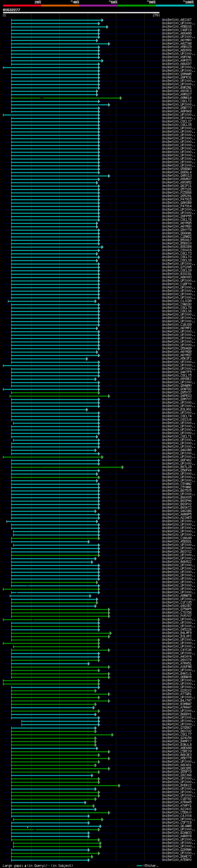Open hit UniRef100_A9ZTA8

(x=177, y=43)
